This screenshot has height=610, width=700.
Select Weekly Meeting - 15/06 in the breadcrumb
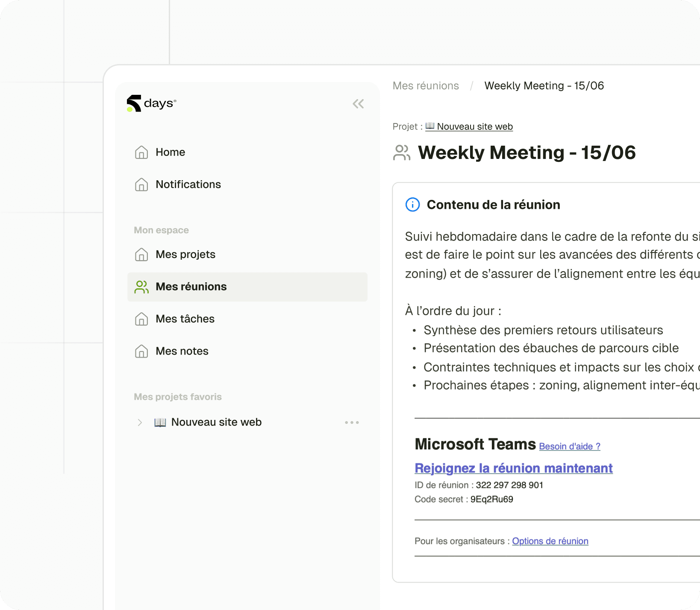[x=544, y=85]
